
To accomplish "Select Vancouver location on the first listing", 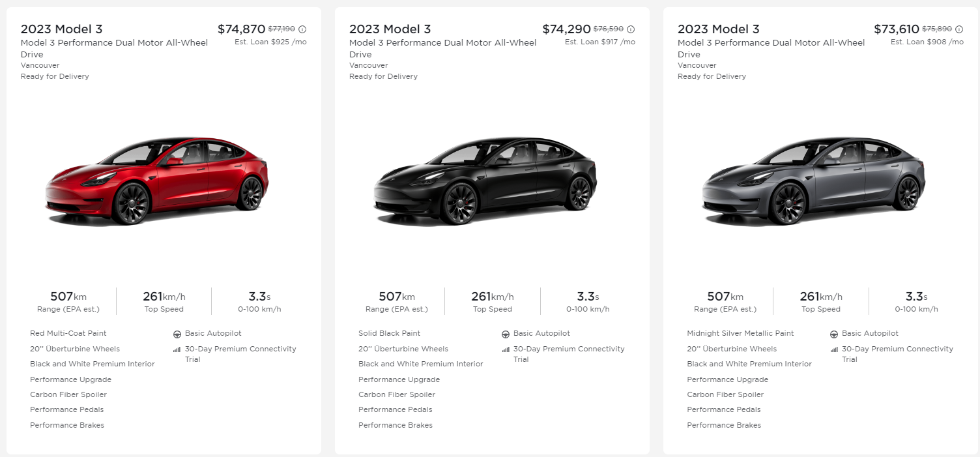I will [40, 65].
